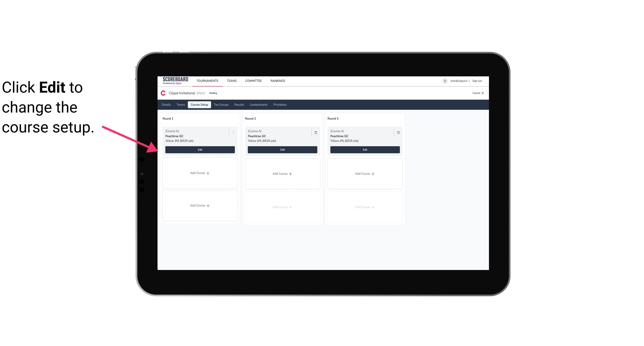Click Add Course for Round 1
The image size is (644, 346).
pos(200,173)
